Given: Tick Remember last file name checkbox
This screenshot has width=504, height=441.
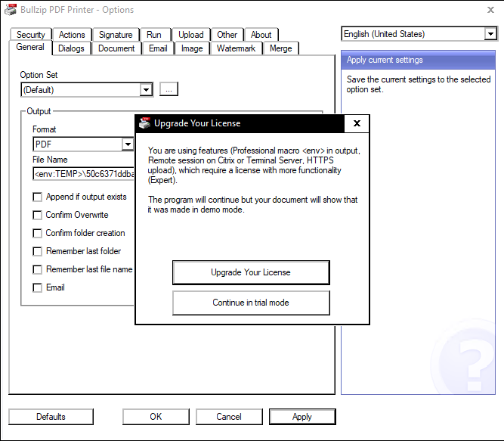Looking at the screenshot, I should pos(37,269).
